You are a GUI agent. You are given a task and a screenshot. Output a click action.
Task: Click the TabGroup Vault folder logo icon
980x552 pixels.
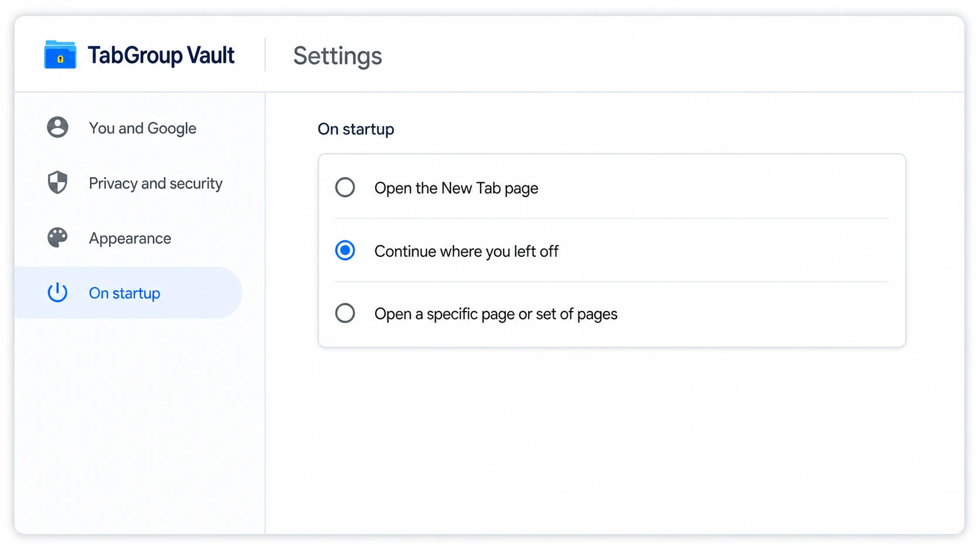(x=60, y=55)
